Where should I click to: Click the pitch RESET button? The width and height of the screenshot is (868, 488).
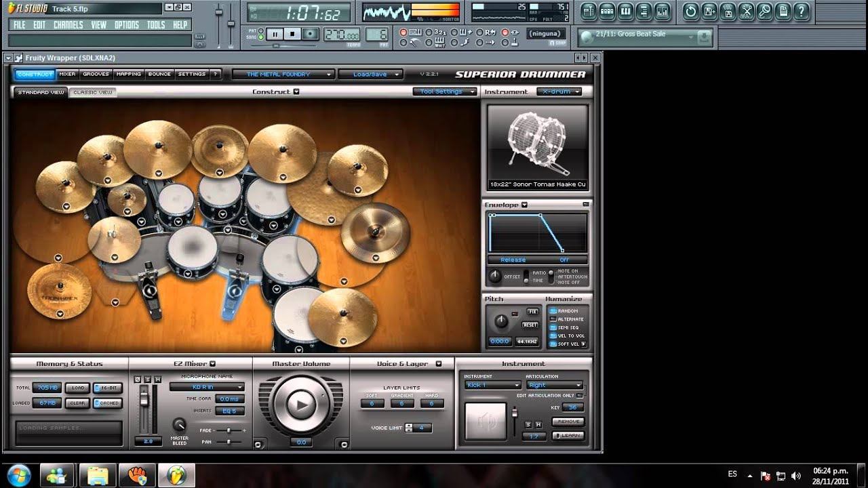530,325
